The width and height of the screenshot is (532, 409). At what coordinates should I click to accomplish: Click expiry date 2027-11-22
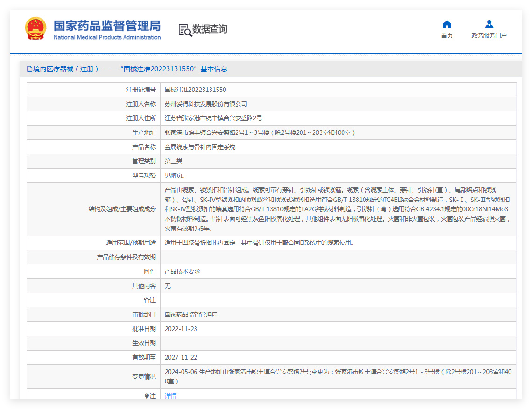pos(181,357)
